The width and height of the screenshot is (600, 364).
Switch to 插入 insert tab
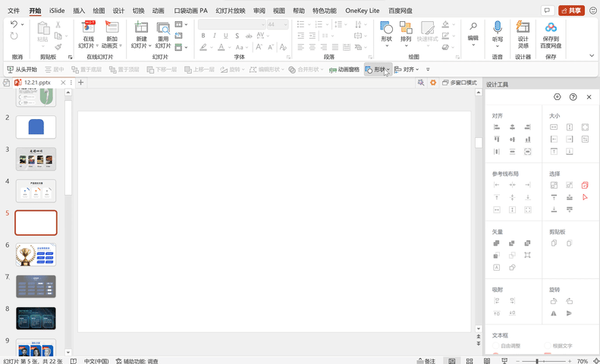pos(79,11)
